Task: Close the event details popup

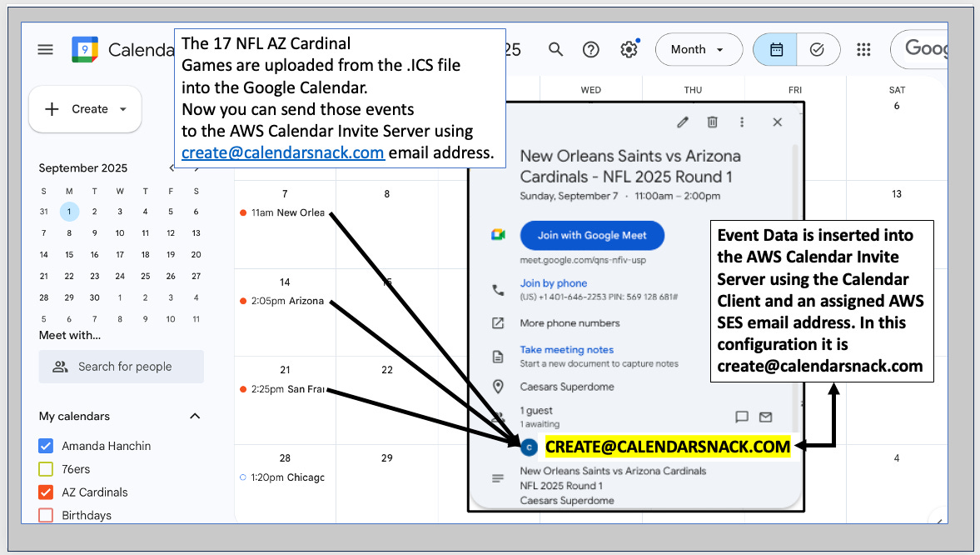Action: [778, 122]
